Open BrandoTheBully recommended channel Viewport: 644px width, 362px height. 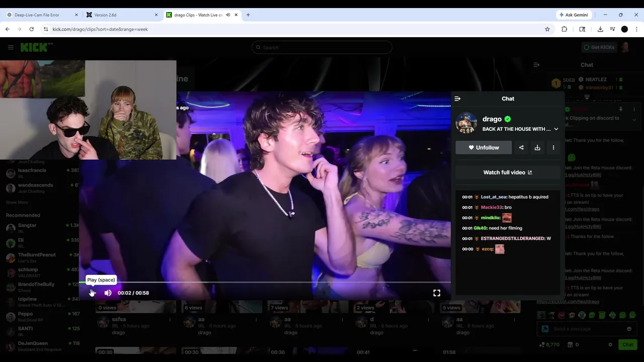43,287
